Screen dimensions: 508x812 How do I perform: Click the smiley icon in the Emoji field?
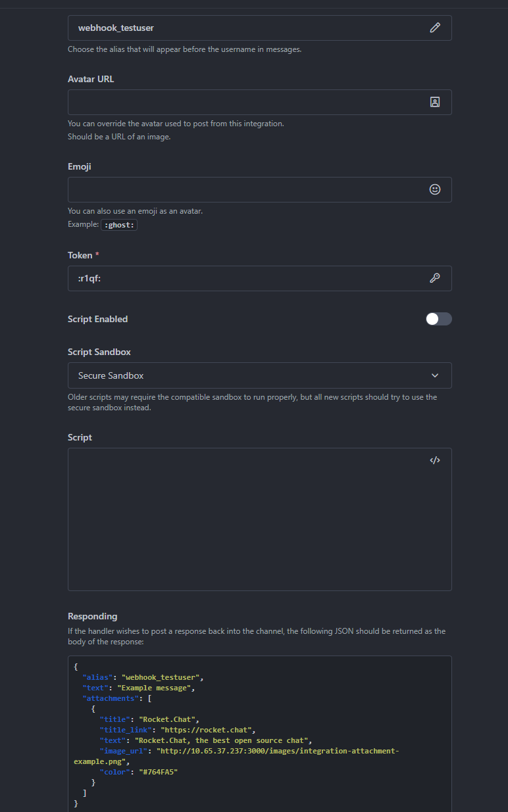coord(434,189)
